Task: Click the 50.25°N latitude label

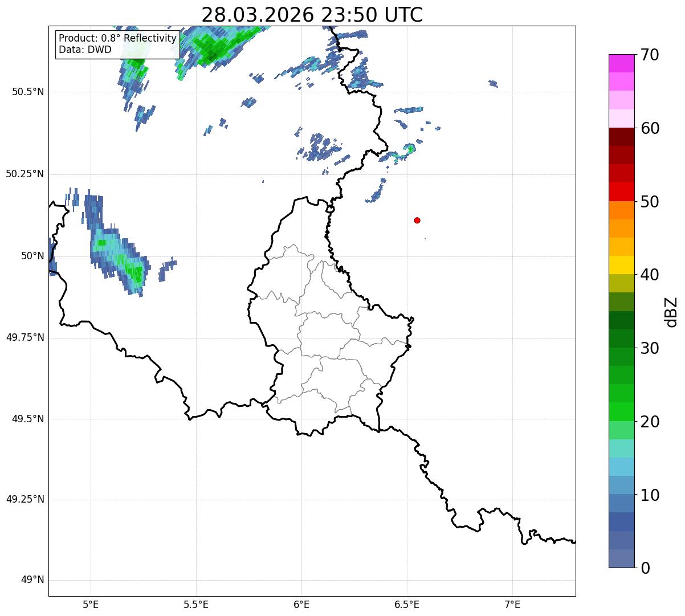Action: tap(25, 174)
